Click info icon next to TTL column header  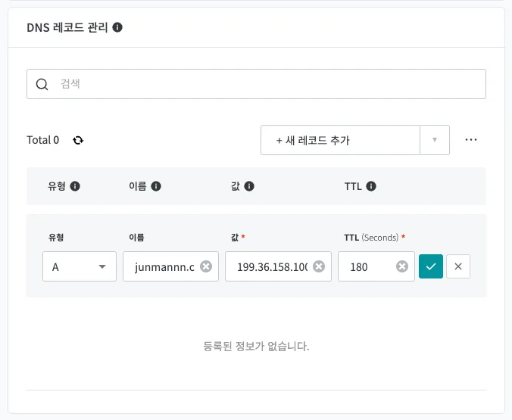pos(371,186)
